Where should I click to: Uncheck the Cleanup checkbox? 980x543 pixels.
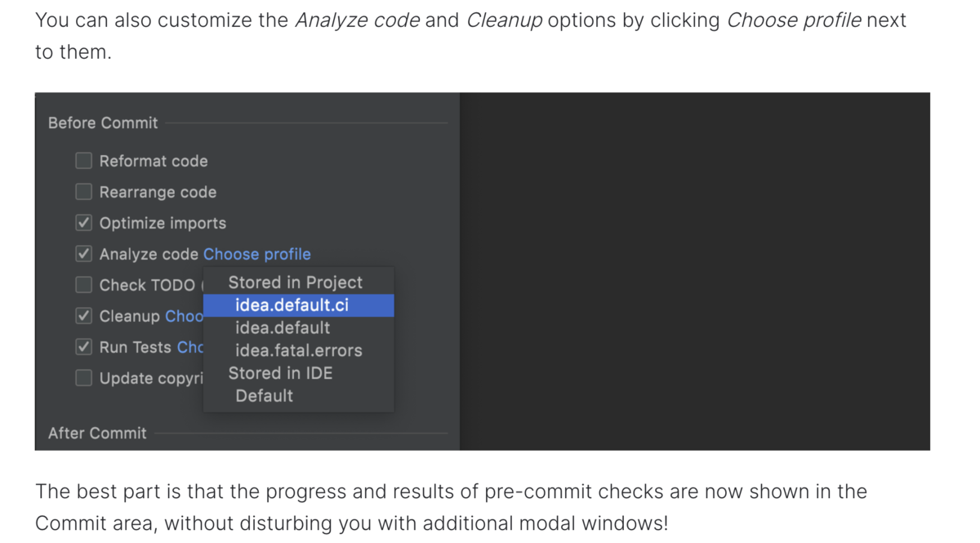pos(83,316)
